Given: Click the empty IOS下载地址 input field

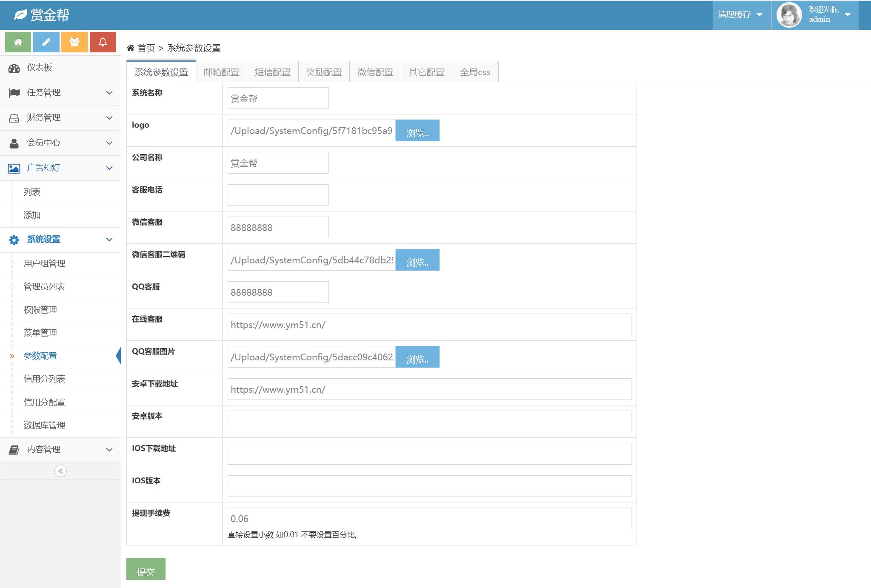Looking at the screenshot, I should (x=429, y=454).
